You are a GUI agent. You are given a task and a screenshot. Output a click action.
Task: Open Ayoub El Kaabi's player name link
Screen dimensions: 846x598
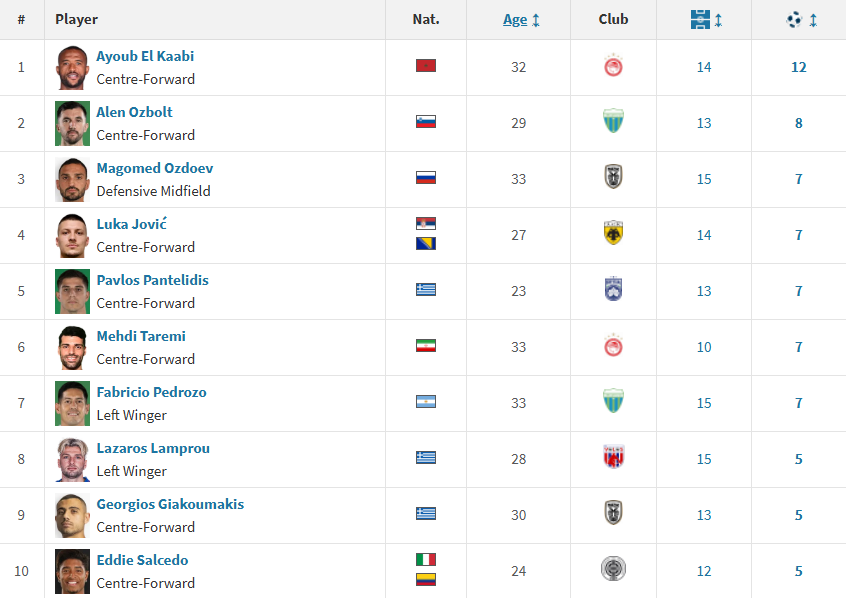click(x=145, y=56)
